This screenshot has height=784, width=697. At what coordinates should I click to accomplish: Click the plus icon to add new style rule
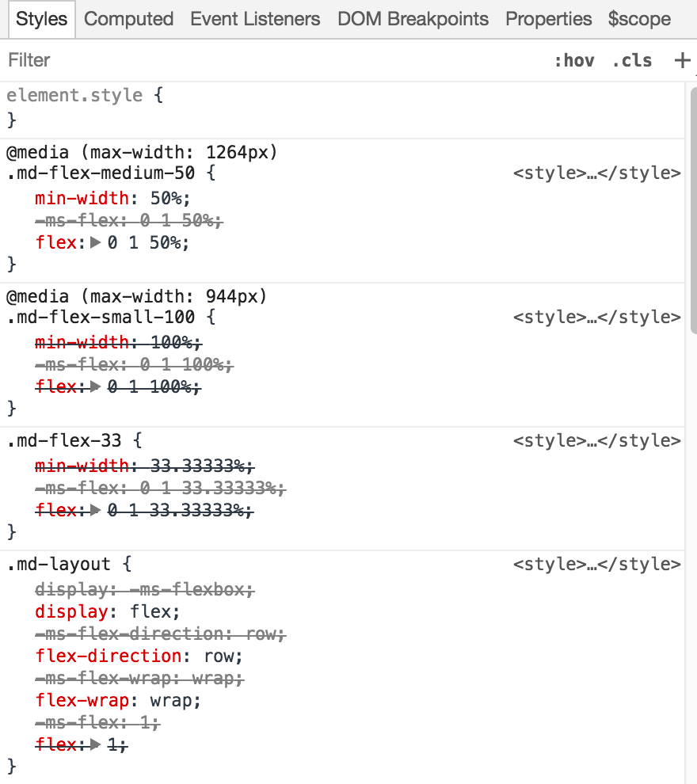(x=683, y=60)
